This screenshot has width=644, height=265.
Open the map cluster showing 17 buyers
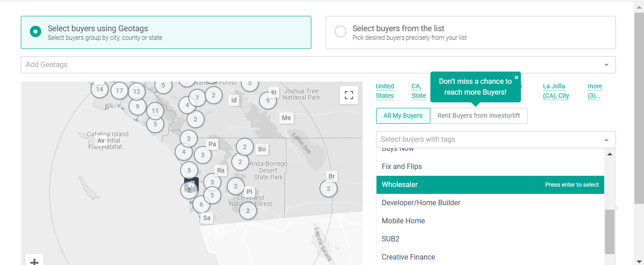coord(119,91)
